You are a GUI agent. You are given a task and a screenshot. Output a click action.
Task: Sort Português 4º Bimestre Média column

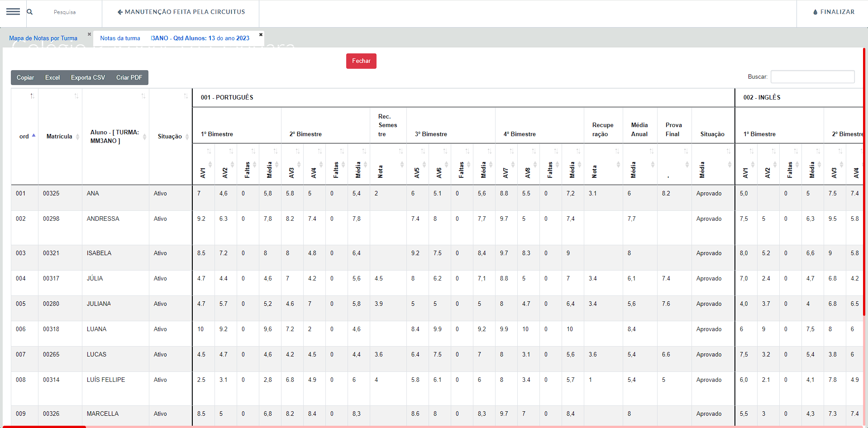point(573,164)
